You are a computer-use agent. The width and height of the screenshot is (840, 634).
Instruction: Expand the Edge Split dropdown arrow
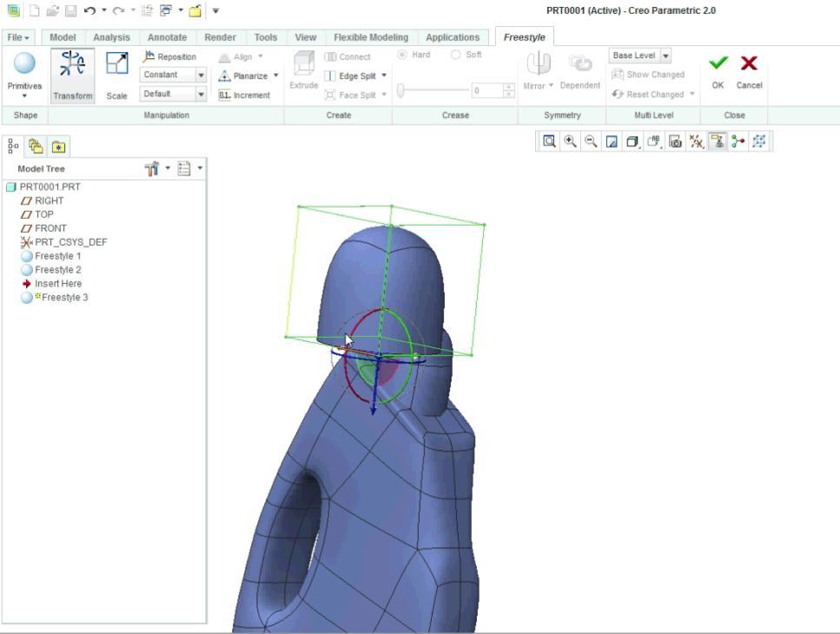pos(384,76)
